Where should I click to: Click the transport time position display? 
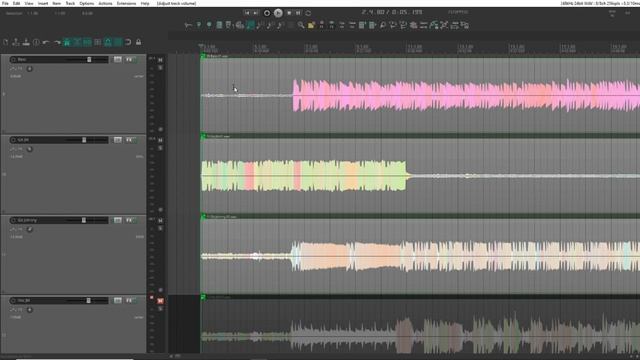[392, 13]
